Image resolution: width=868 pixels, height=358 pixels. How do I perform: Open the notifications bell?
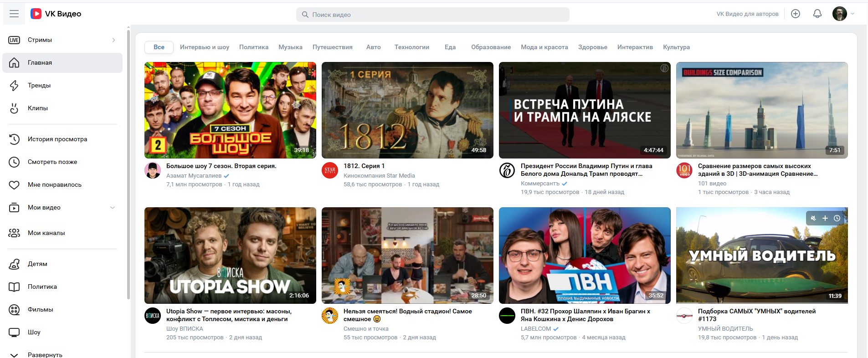click(817, 14)
